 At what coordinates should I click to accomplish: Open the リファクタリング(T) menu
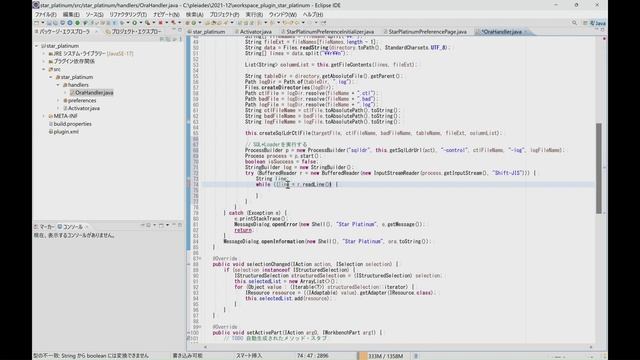[x=128, y=14]
